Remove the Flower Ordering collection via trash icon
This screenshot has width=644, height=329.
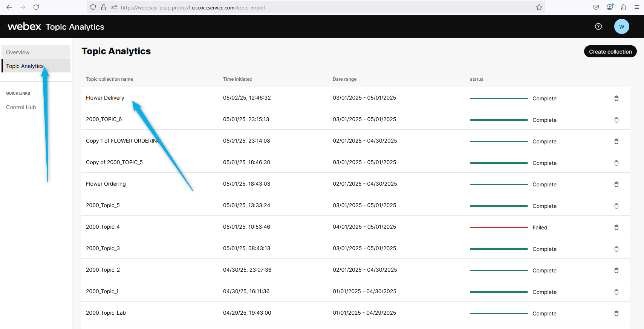pos(616,184)
